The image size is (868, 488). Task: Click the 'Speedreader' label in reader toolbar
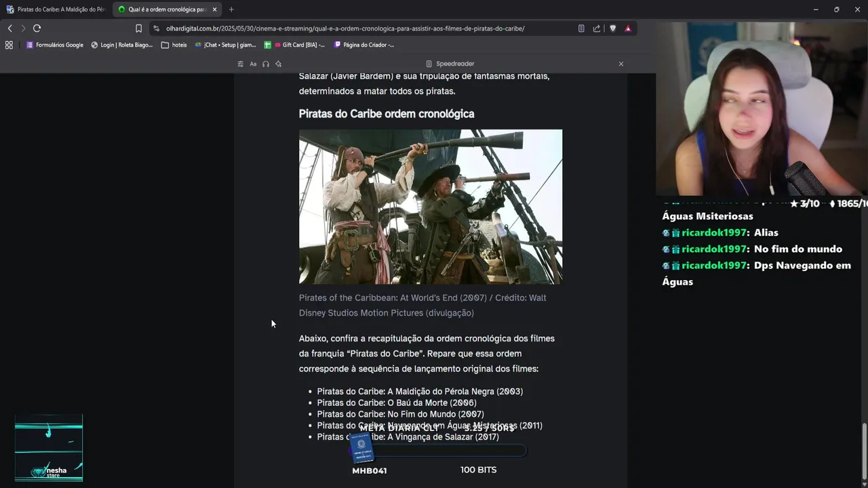(455, 64)
